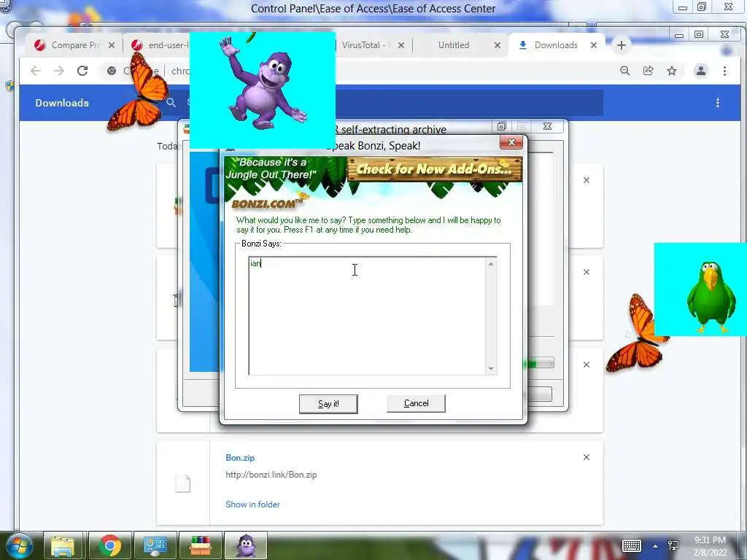Click the http://bonzi.link/Bon.zip URL

(271, 475)
